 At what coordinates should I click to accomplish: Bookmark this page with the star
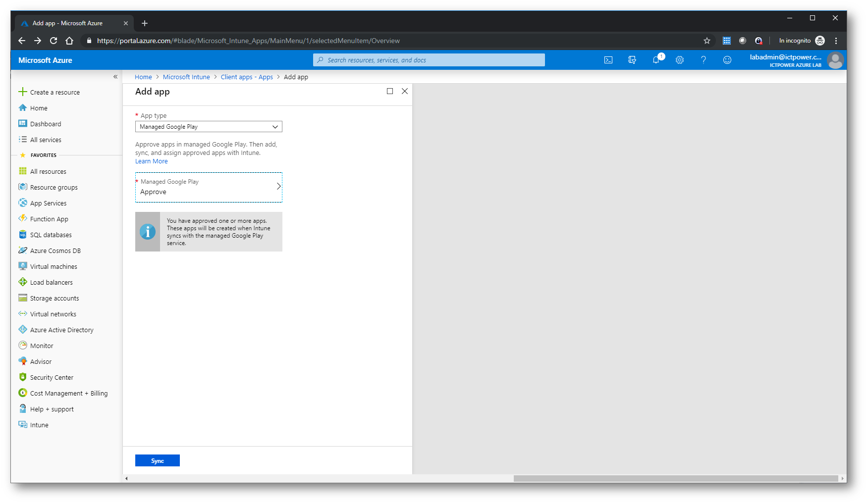[707, 41]
